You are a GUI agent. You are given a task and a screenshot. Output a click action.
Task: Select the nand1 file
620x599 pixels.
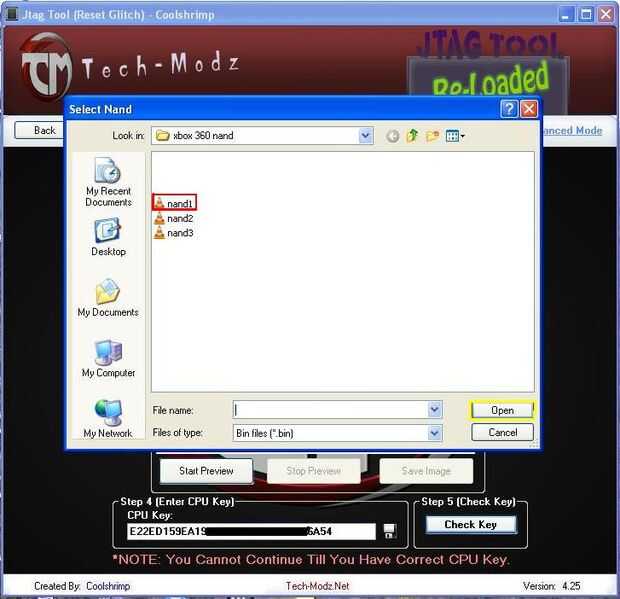coord(174,203)
